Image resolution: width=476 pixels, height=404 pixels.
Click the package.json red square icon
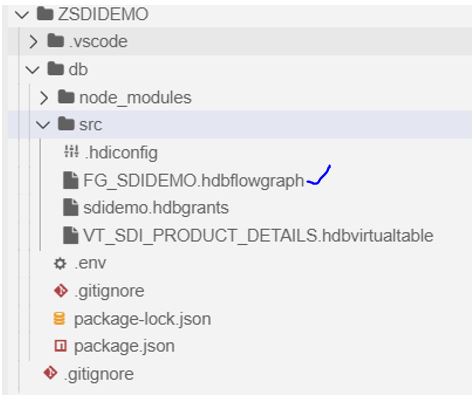point(60,346)
